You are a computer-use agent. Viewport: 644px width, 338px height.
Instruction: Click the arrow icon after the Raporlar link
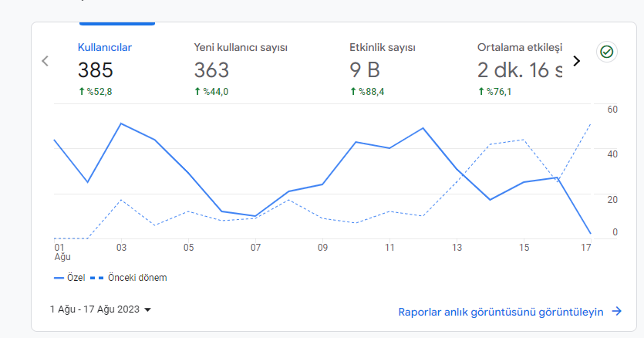[x=617, y=311]
